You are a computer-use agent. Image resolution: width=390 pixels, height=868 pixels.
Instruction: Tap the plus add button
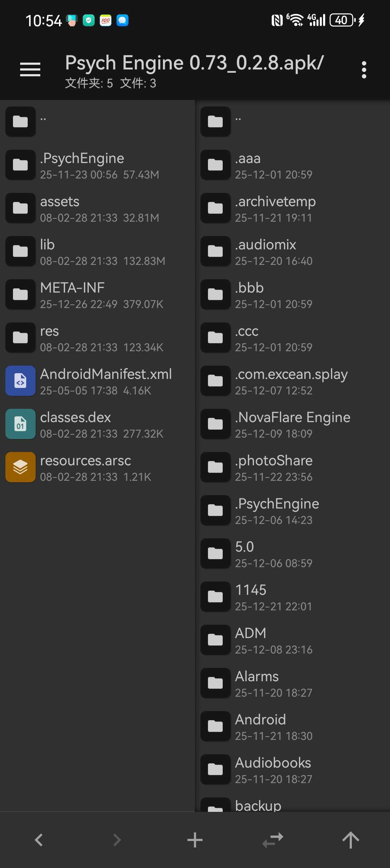195,840
